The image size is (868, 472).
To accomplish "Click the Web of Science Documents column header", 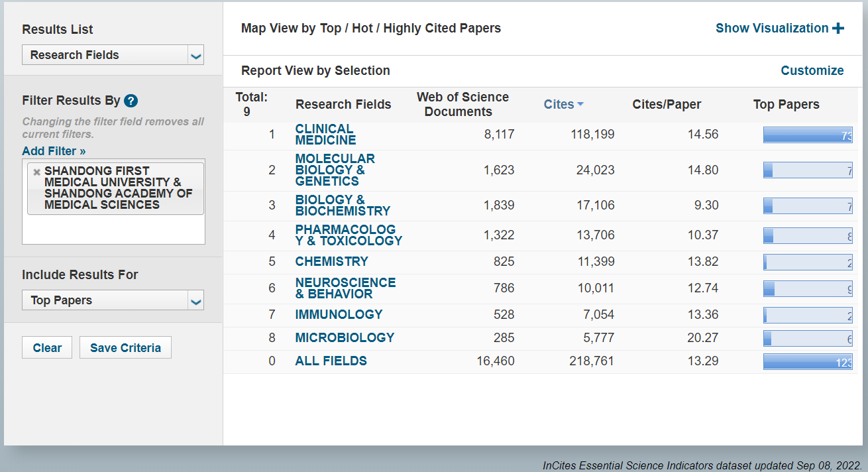I will pyautogui.click(x=462, y=104).
